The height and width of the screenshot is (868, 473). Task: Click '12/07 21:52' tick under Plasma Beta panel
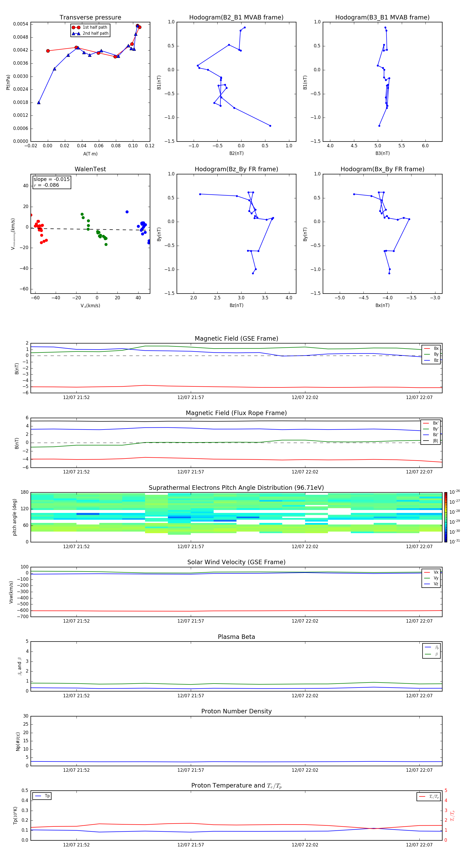tap(76, 695)
